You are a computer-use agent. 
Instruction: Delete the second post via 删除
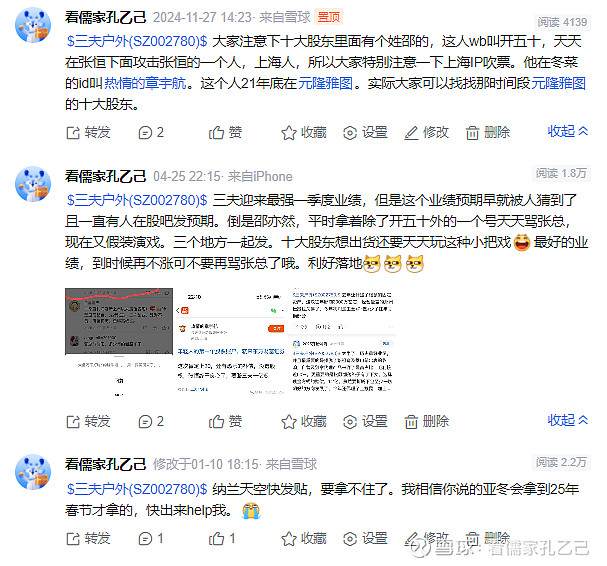click(x=426, y=422)
